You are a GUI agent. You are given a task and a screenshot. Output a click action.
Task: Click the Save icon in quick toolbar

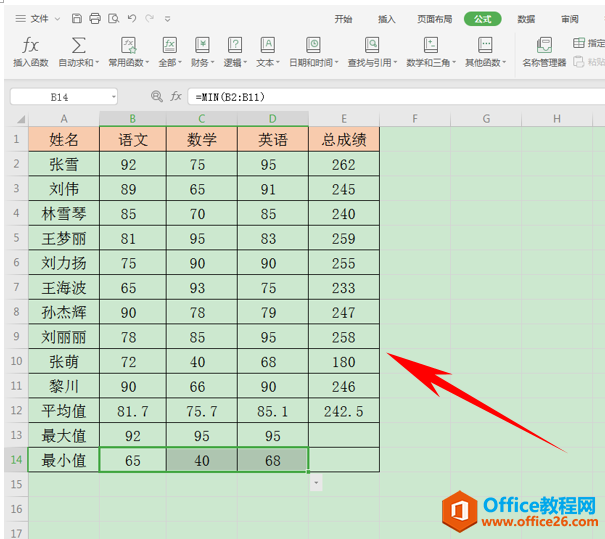pyautogui.click(x=77, y=19)
